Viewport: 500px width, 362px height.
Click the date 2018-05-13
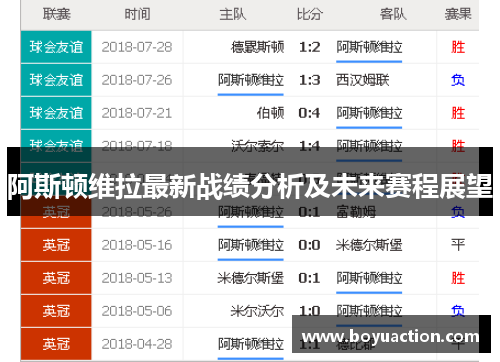[x=137, y=278]
